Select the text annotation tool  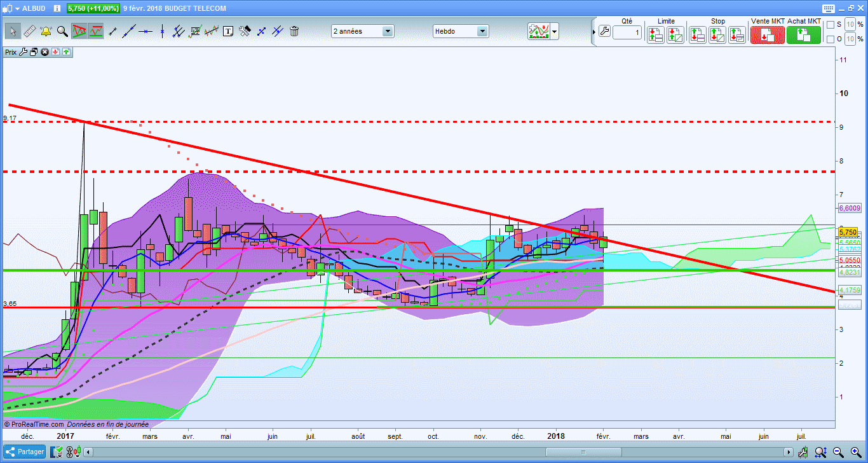228,31
